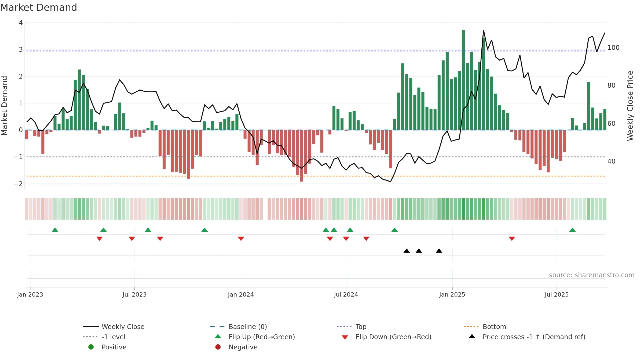Click the 100 price axis tick label
This screenshot has height=362, width=644.
click(613, 48)
